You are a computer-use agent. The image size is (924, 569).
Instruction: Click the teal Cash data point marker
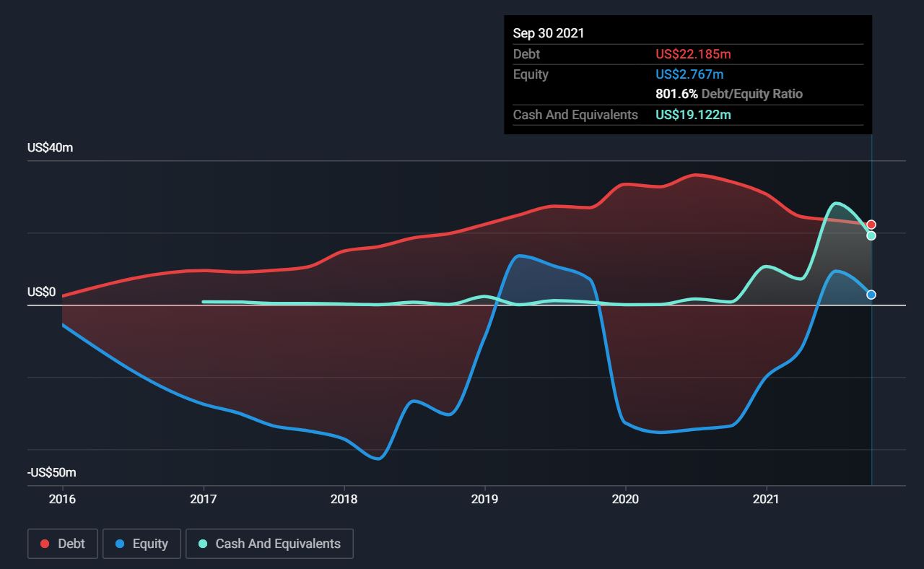click(871, 235)
